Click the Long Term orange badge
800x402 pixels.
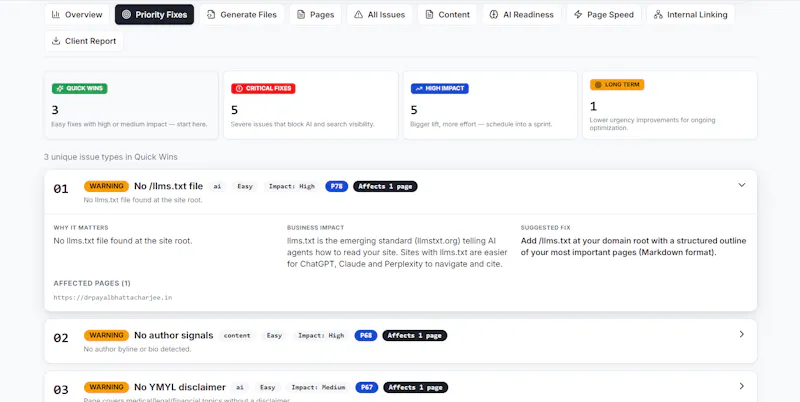[x=617, y=85]
